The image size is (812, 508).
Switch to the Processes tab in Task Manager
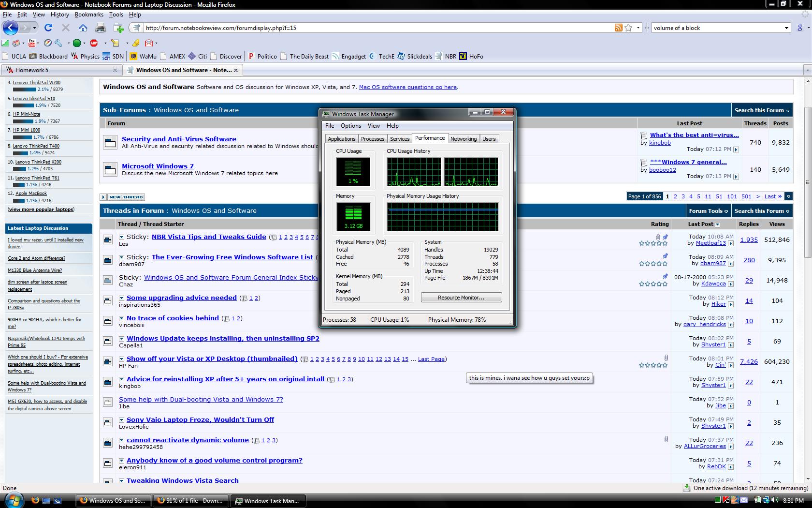(373, 139)
